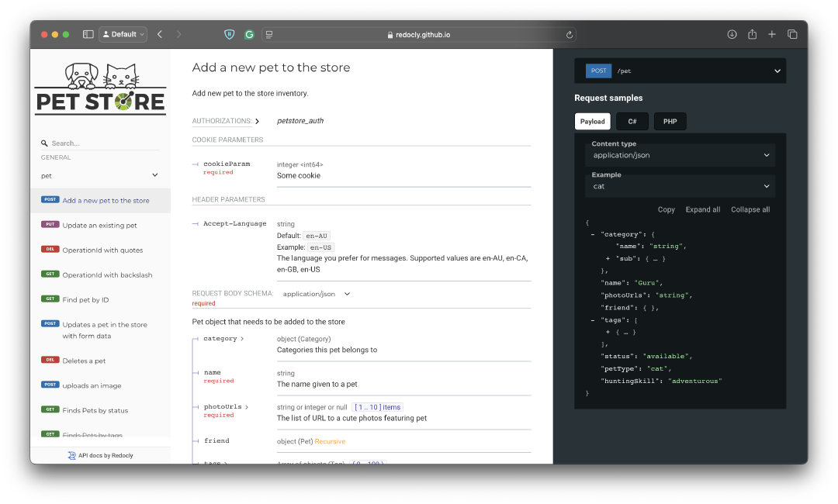Viewport: 838px width, 504px height.
Task: Open Updates a pet in the store with form data
Action: click(x=100, y=330)
